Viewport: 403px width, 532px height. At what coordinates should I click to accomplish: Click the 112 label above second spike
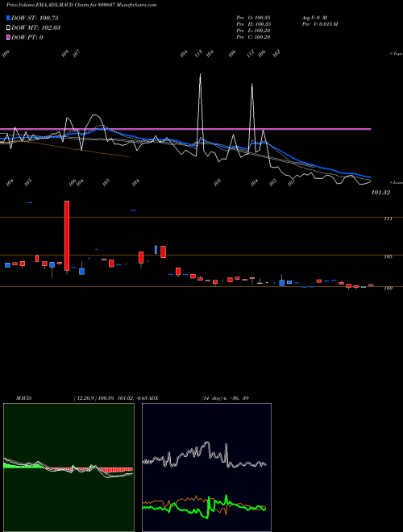251,53
